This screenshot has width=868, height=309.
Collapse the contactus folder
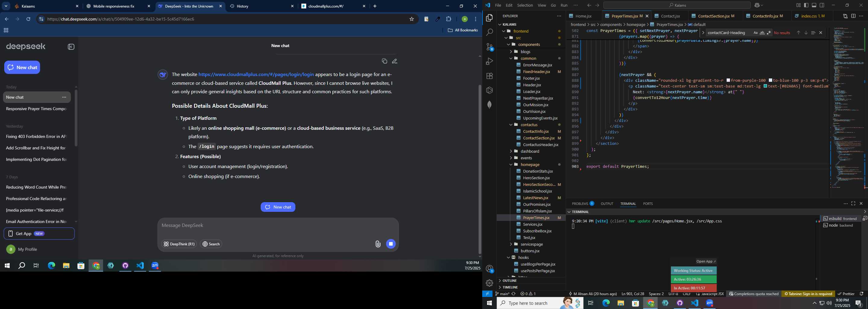tap(511, 125)
